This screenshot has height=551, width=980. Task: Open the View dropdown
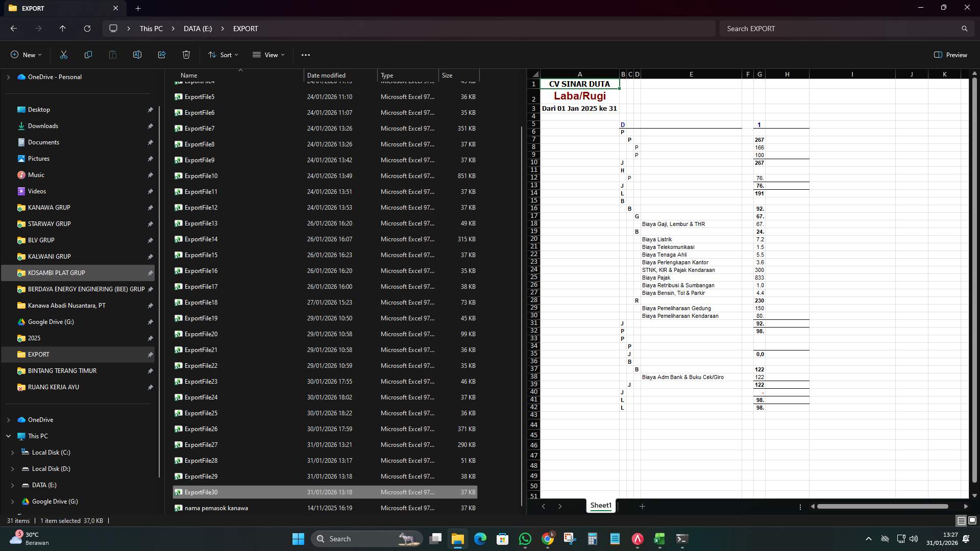[x=268, y=55]
